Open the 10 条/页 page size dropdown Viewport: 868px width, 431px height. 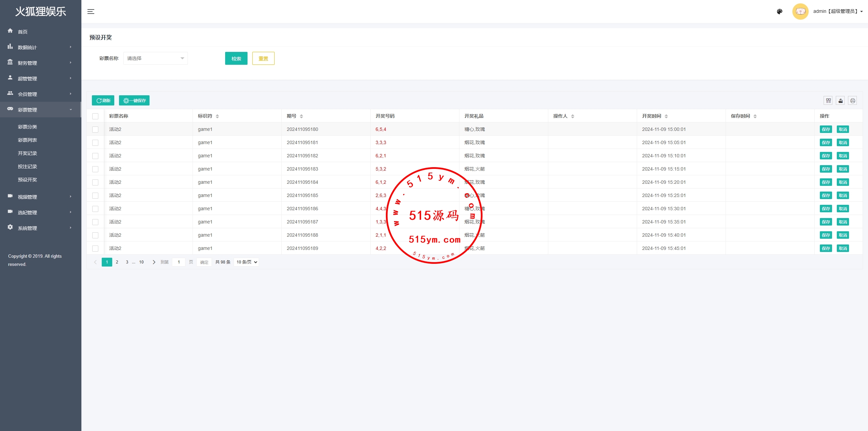click(x=246, y=262)
